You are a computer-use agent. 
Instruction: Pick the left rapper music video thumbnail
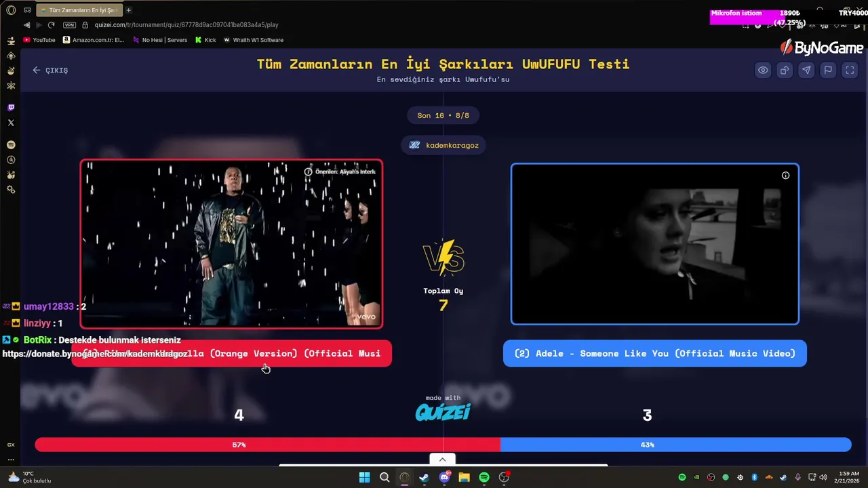point(231,244)
